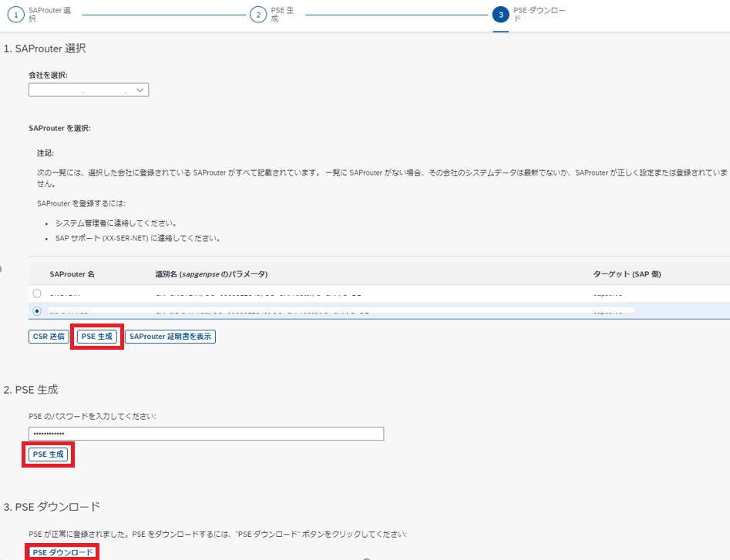Click the SAProuter 名 column header

(72, 274)
